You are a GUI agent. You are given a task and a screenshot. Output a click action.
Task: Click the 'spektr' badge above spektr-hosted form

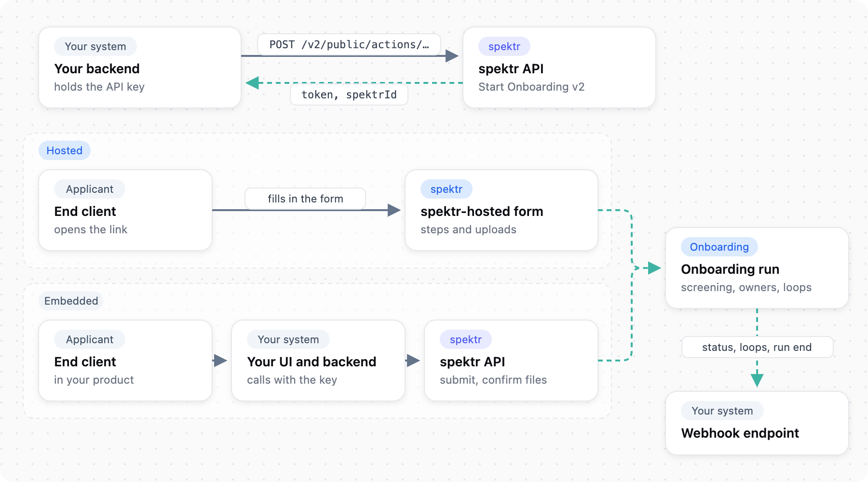447,189
